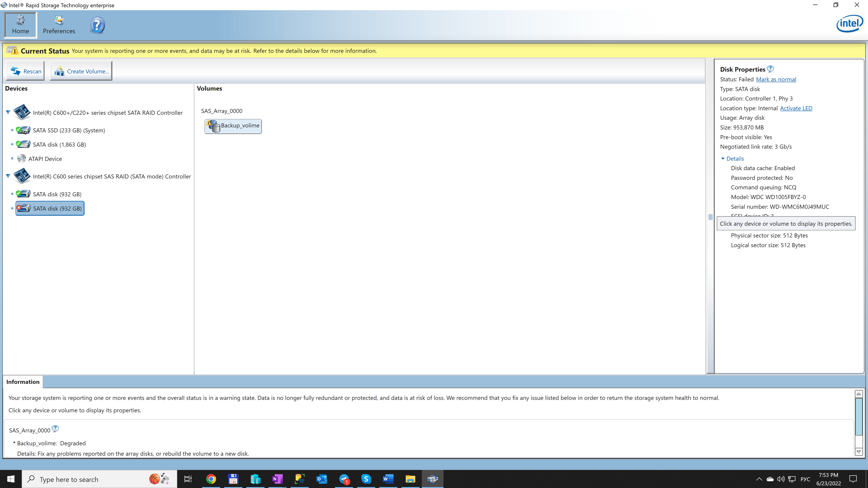This screenshot has width=868, height=488.
Task: Open the Windows Start menu
Action: (11, 479)
